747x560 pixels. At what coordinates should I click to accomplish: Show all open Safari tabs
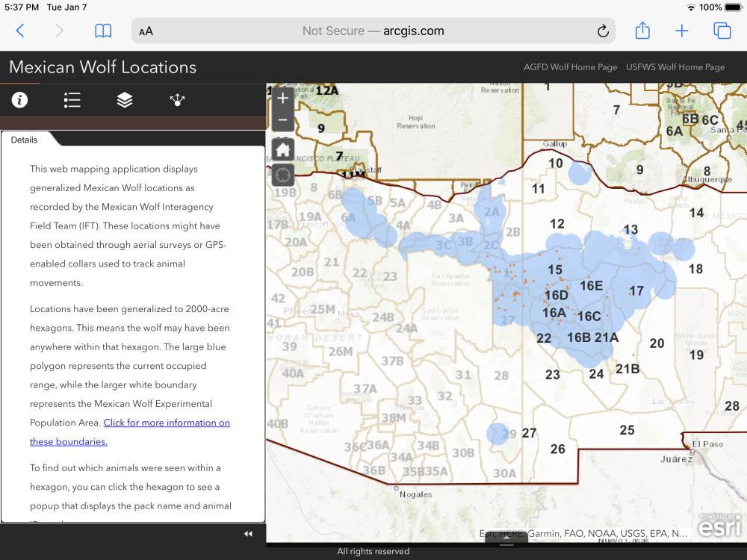click(x=722, y=31)
